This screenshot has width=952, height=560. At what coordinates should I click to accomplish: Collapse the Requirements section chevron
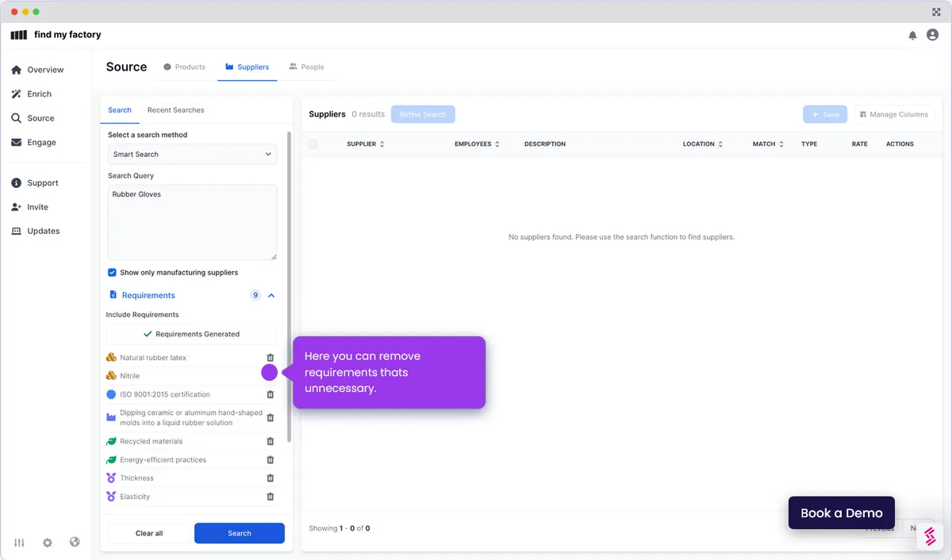271,295
